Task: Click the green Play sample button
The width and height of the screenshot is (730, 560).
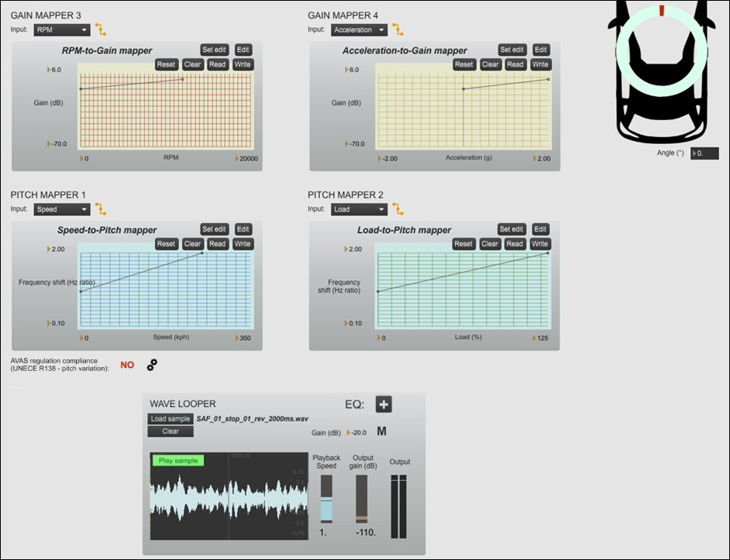Action: (178, 460)
